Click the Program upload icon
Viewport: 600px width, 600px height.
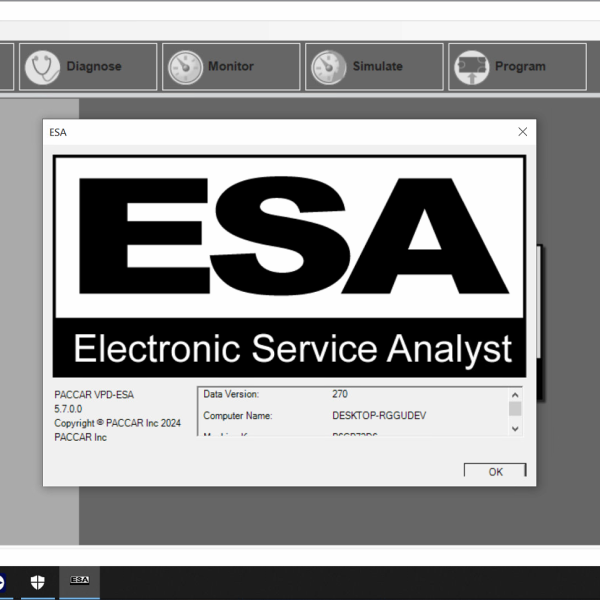click(471, 67)
